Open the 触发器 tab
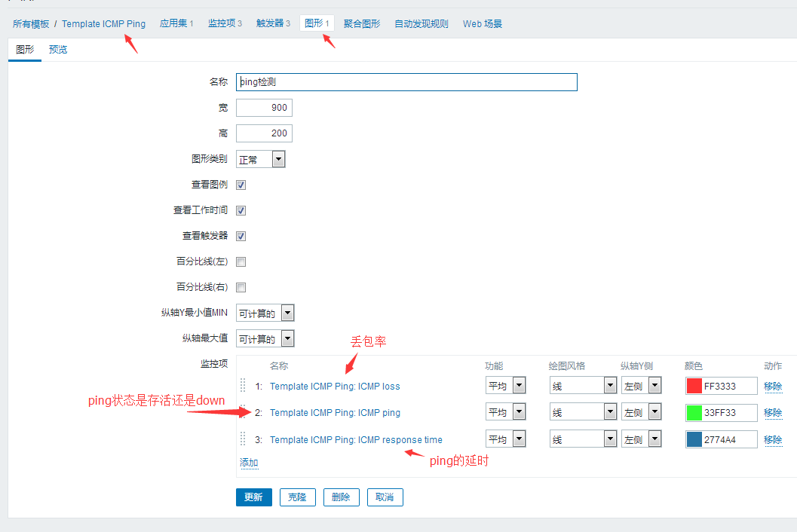 (272, 23)
